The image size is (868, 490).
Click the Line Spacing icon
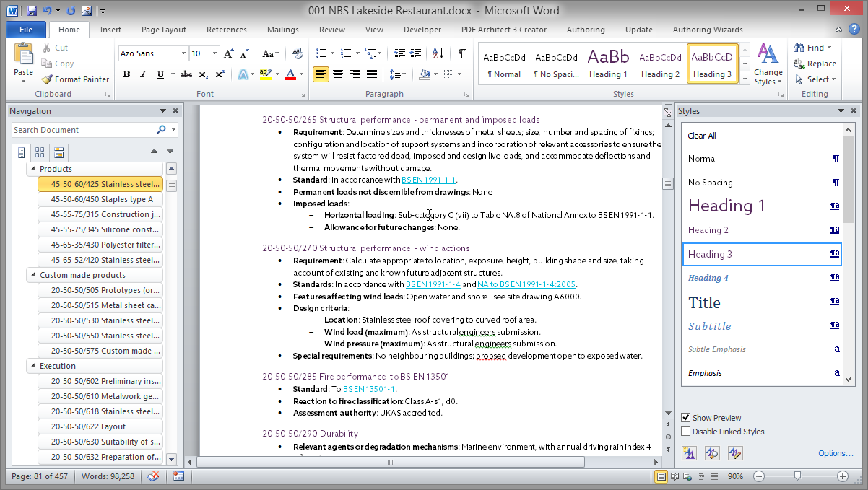click(x=396, y=75)
